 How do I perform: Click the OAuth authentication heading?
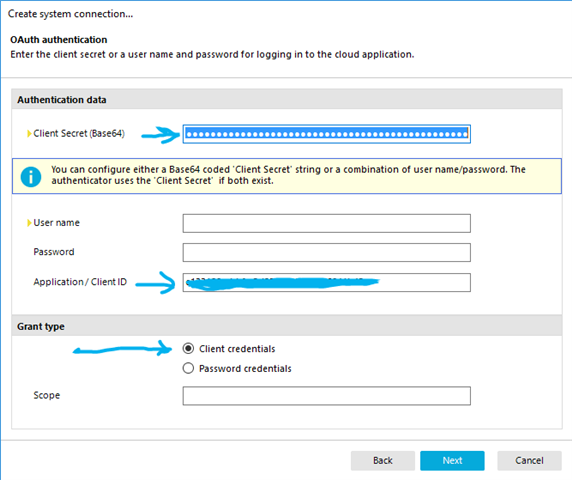tap(59, 39)
